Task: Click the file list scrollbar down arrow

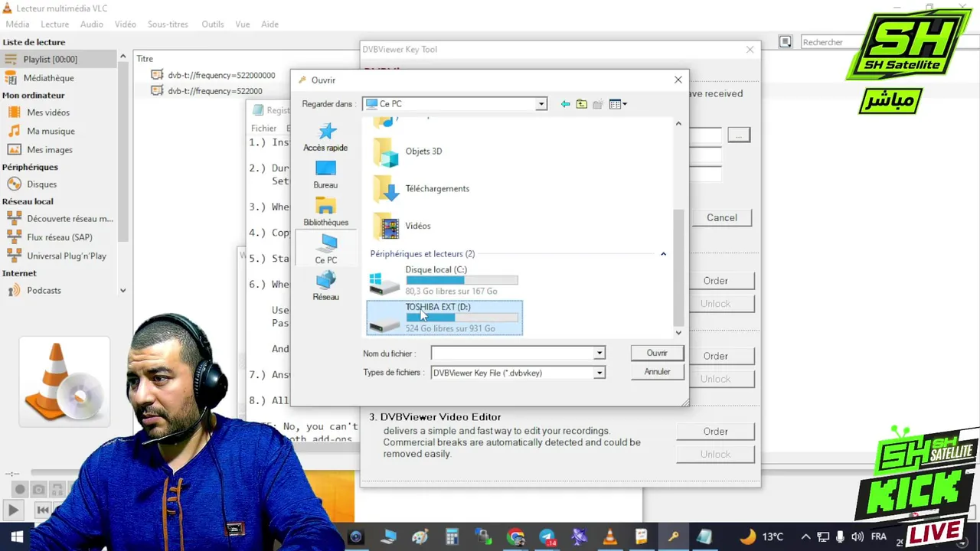Action: (x=678, y=333)
